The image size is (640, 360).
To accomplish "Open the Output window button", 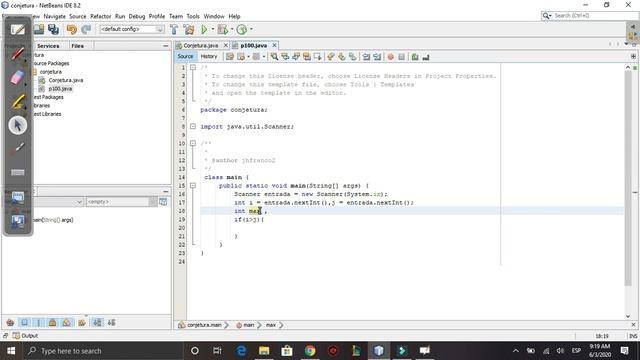I will pos(25,336).
